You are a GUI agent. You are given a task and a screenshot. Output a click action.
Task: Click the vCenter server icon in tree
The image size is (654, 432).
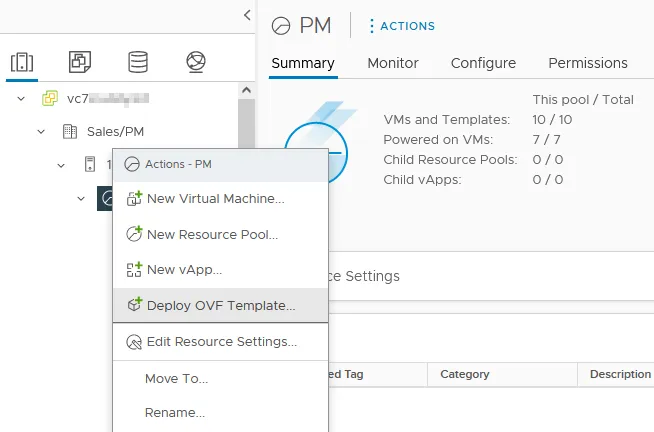(49, 98)
